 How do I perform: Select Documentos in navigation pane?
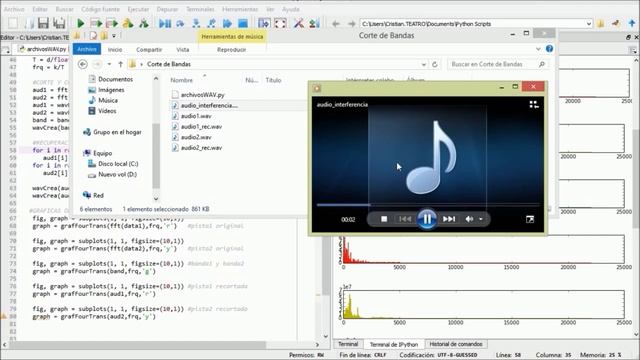pos(116,79)
